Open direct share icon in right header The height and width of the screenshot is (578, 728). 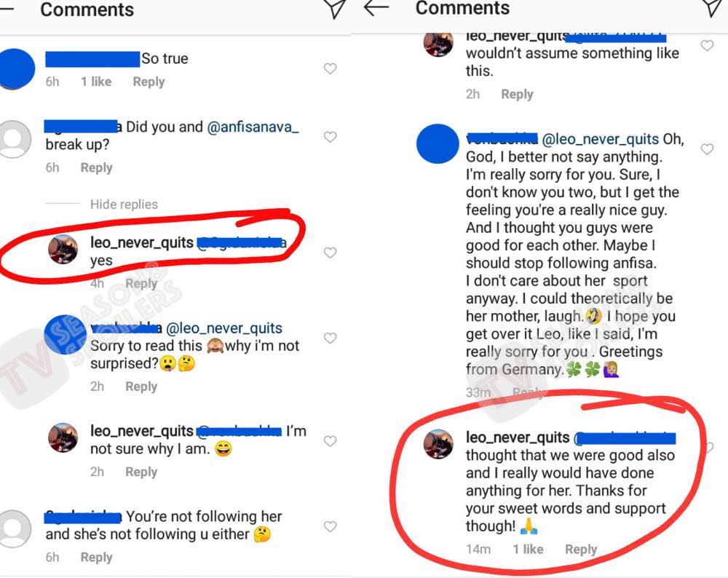click(712, 9)
